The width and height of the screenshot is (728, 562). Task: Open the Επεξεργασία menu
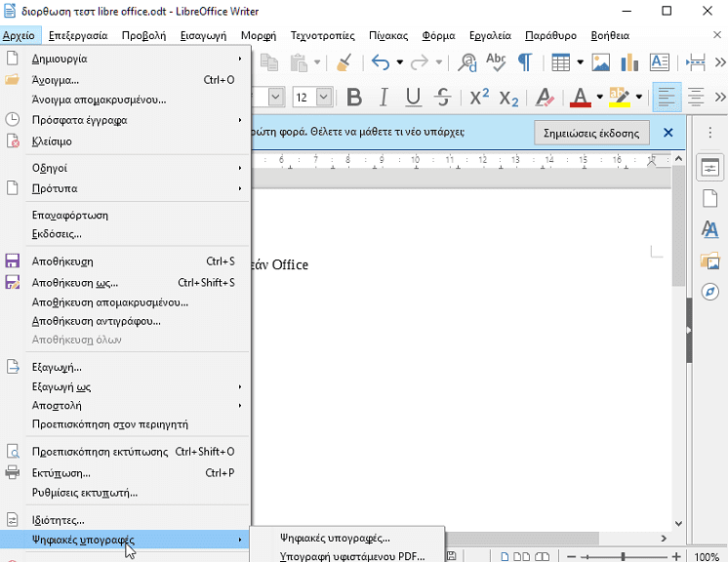78,36
